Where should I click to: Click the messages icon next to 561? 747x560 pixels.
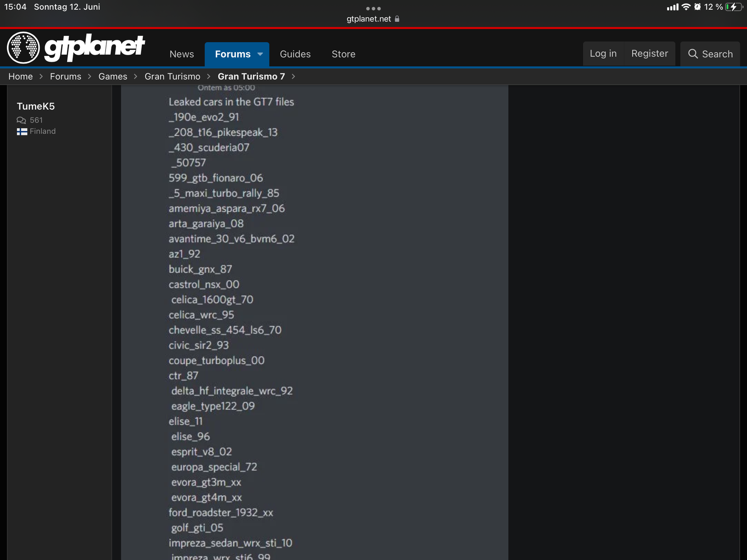21,120
